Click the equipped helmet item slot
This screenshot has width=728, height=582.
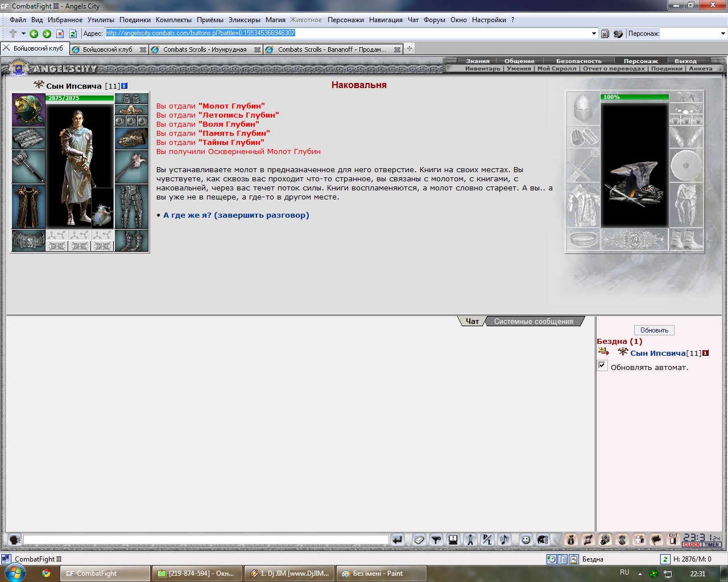[28, 110]
